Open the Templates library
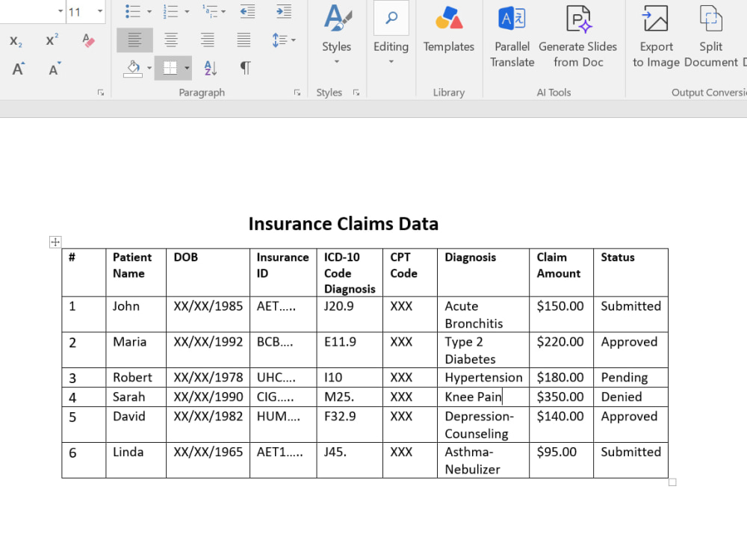The image size is (747, 560). pos(449,30)
